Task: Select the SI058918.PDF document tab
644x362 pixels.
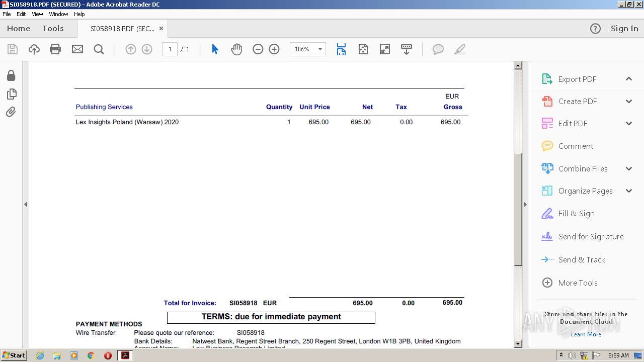Action: [122, 29]
